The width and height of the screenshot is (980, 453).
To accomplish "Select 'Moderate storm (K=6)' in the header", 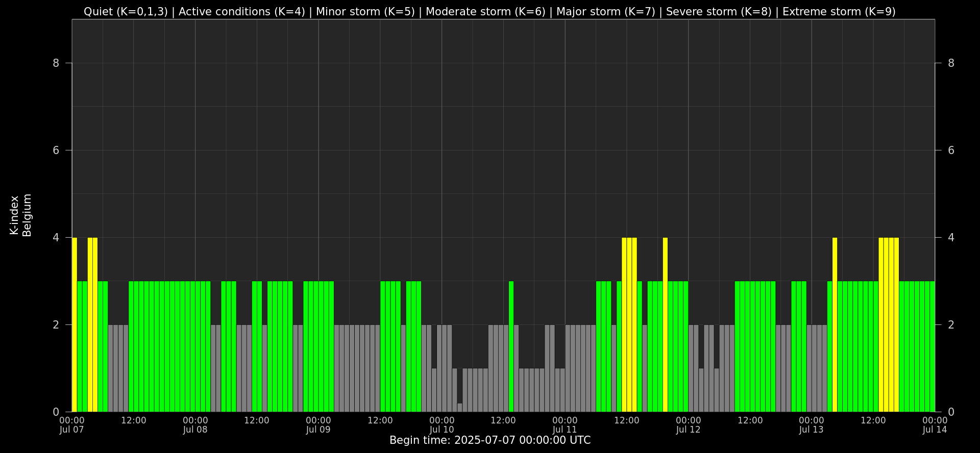I will tap(485, 12).
